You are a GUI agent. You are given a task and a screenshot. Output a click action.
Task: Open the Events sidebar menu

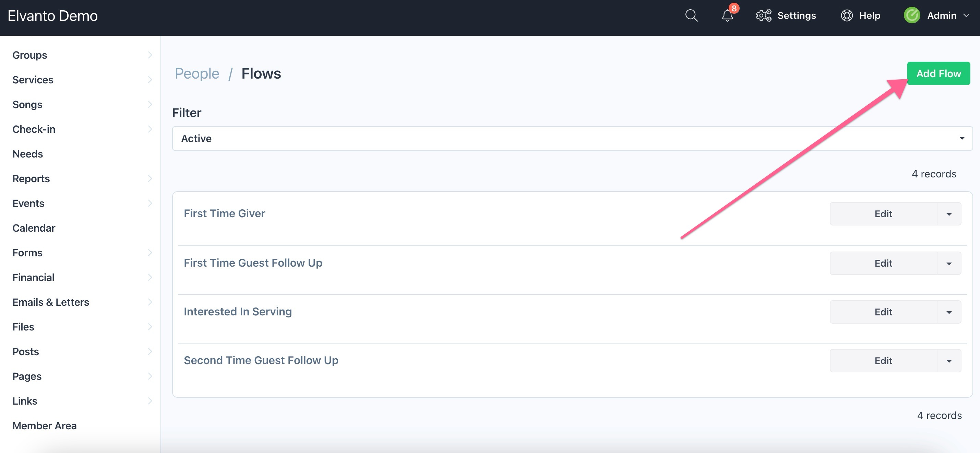click(28, 204)
